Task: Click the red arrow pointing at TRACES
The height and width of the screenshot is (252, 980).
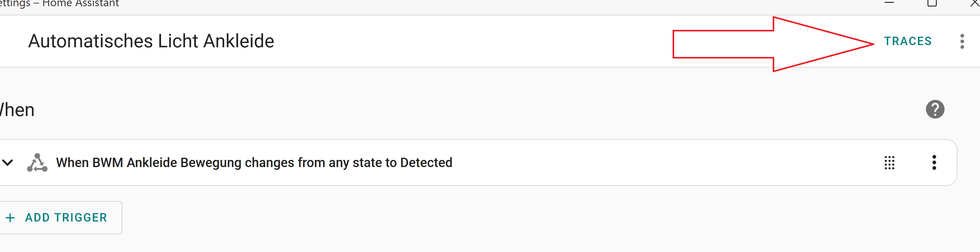Action: click(x=773, y=44)
